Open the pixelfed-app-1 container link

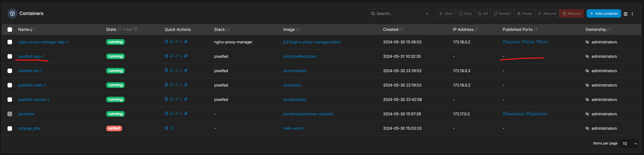31,56
